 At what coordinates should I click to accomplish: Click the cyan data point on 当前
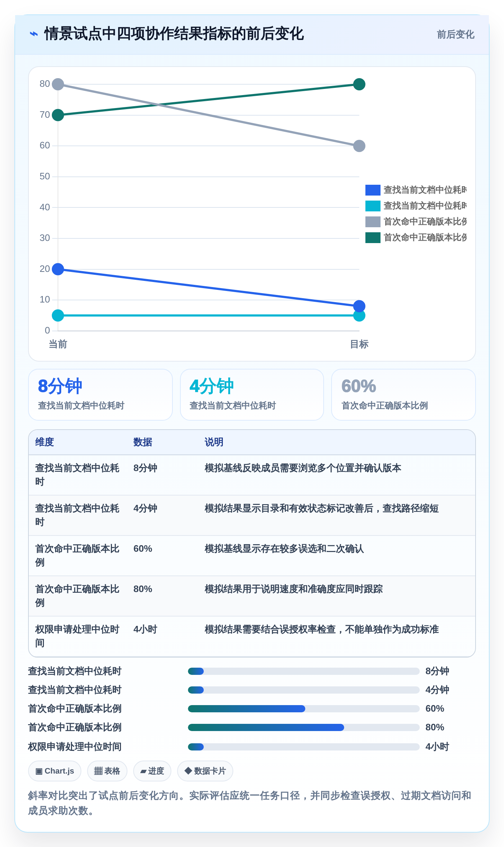(58, 315)
